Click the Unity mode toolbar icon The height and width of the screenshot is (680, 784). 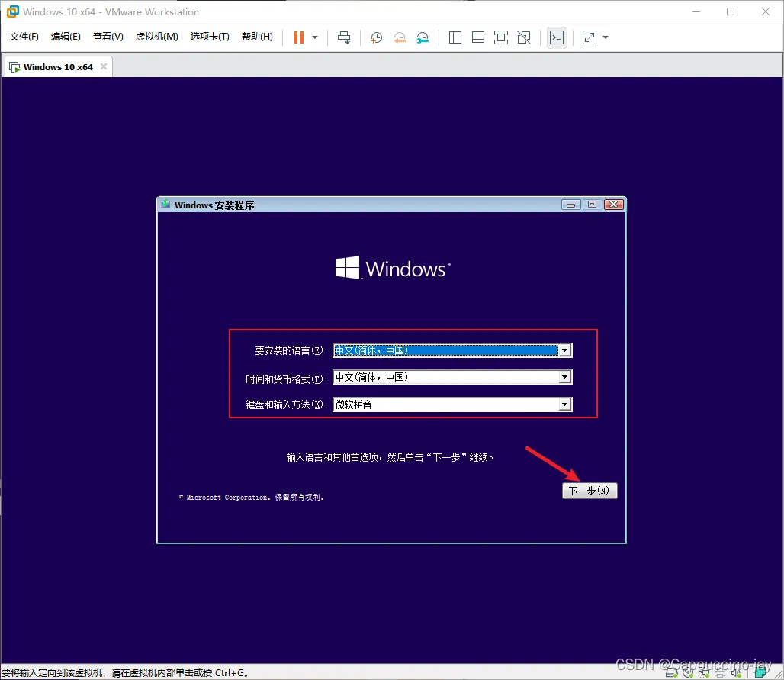(524, 37)
